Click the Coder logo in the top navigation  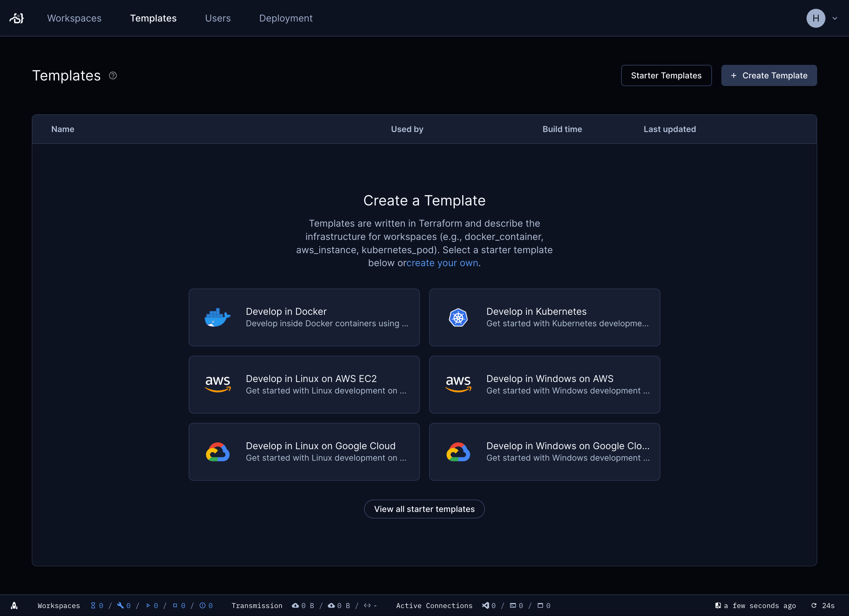[17, 18]
